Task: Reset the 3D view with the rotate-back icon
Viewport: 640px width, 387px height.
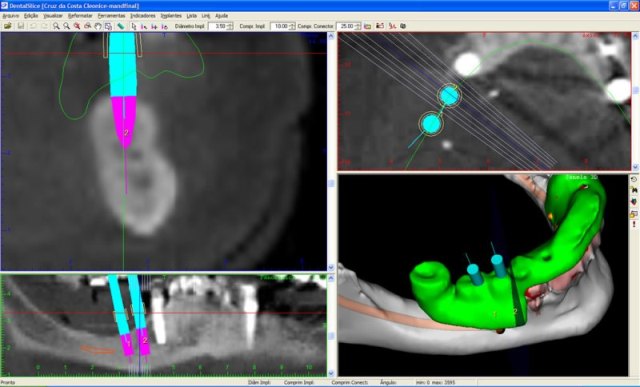Action: [633, 179]
